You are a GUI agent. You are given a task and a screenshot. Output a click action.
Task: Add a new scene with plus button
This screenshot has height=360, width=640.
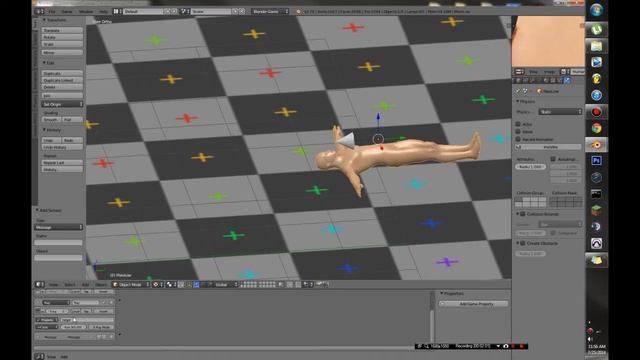coord(235,11)
